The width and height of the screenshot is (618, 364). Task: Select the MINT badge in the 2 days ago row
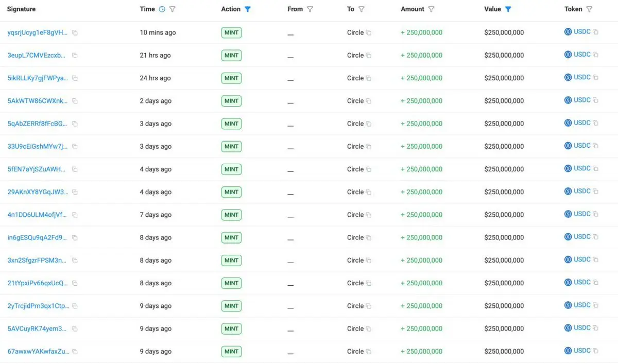coord(231,101)
